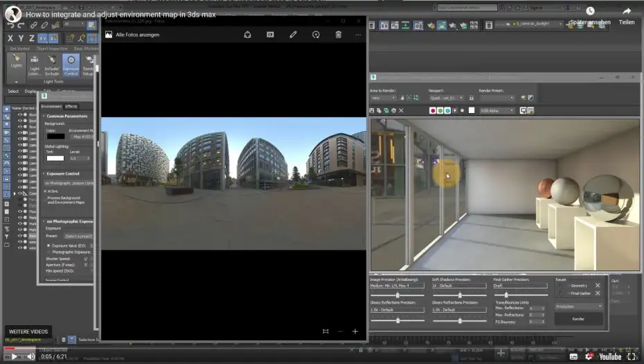
Task: Toggle the Active exposure checkbox
Action: tap(45, 191)
